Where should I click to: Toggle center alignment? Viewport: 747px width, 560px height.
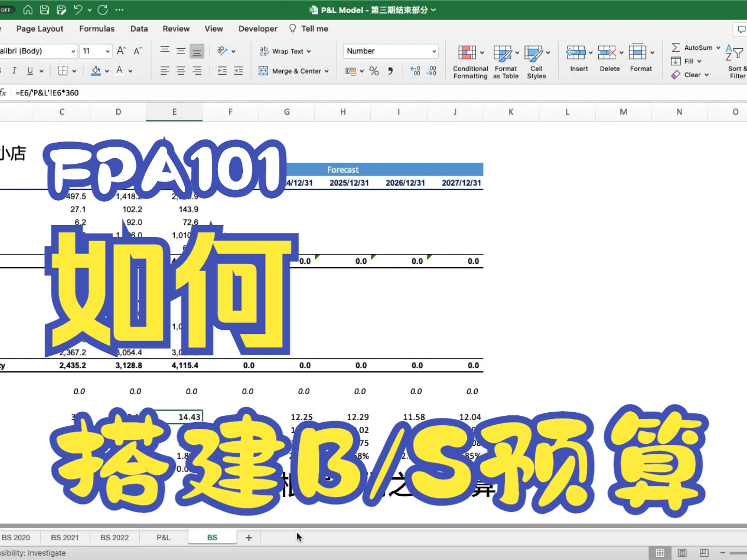pyautogui.click(x=181, y=71)
